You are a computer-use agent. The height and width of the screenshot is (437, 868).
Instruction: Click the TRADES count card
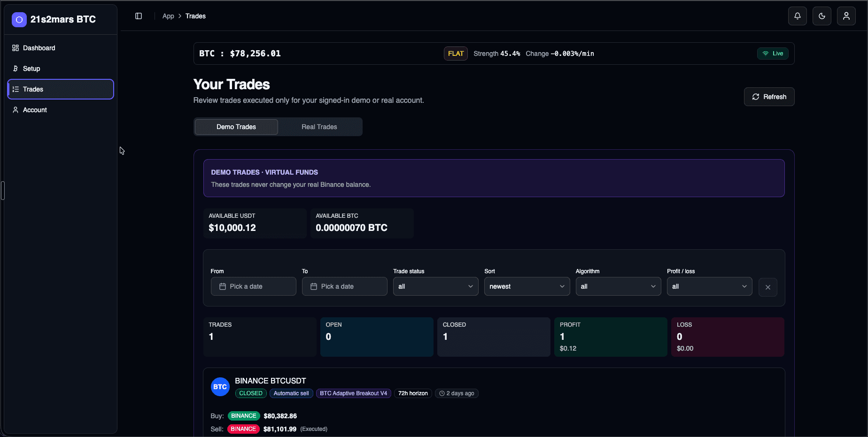pos(260,337)
